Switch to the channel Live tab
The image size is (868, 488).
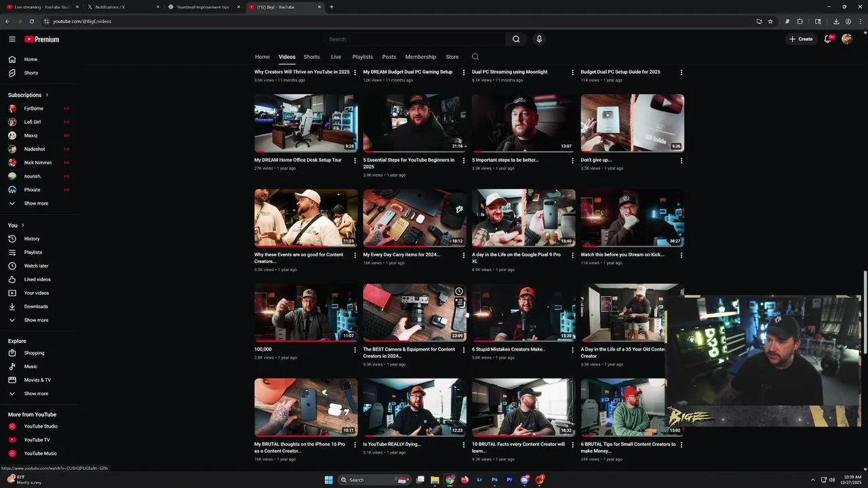pos(336,57)
